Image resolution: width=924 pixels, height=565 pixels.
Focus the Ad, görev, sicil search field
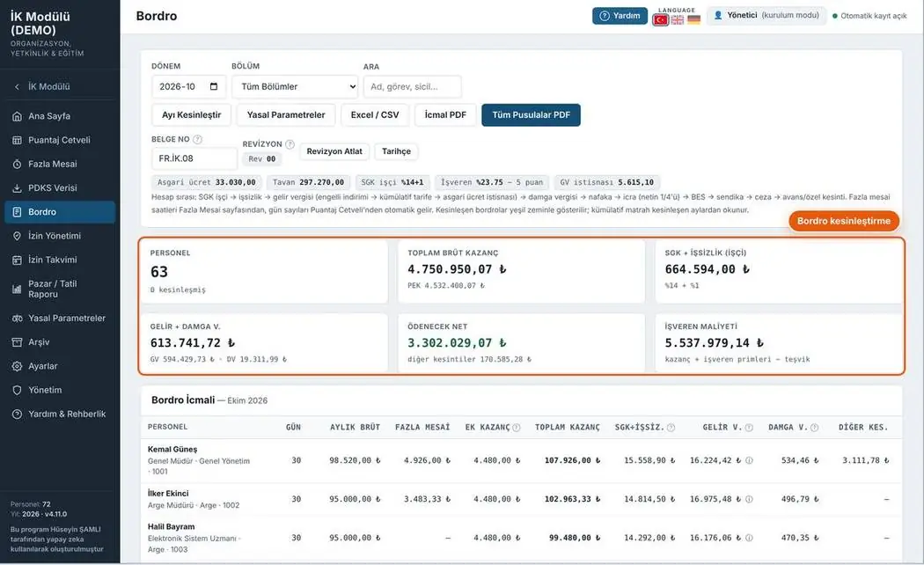point(413,86)
